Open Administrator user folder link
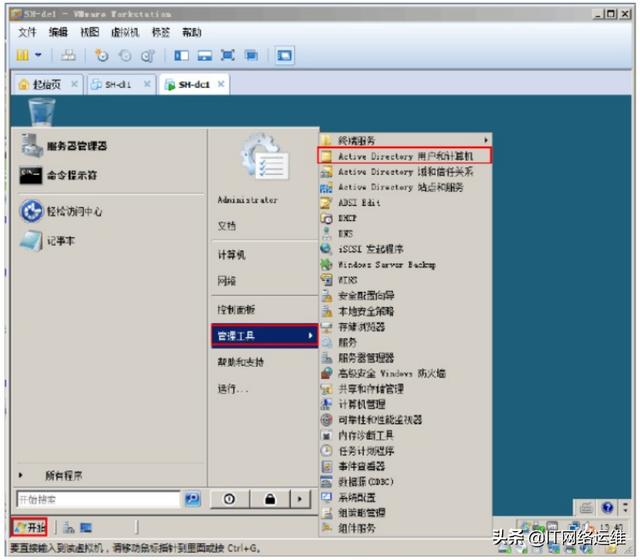 pyautogui.click(x=248, y=200)
